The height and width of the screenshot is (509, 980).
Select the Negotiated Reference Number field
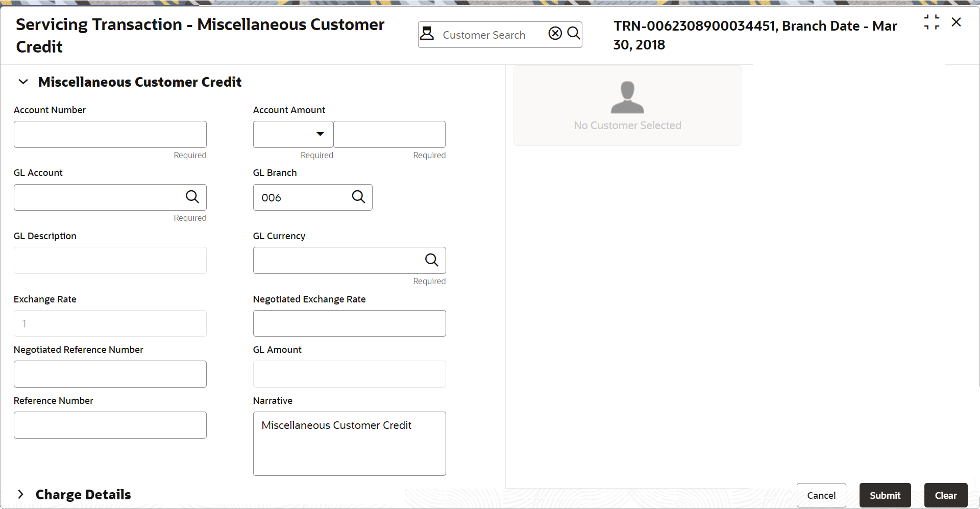click(110, 374)
